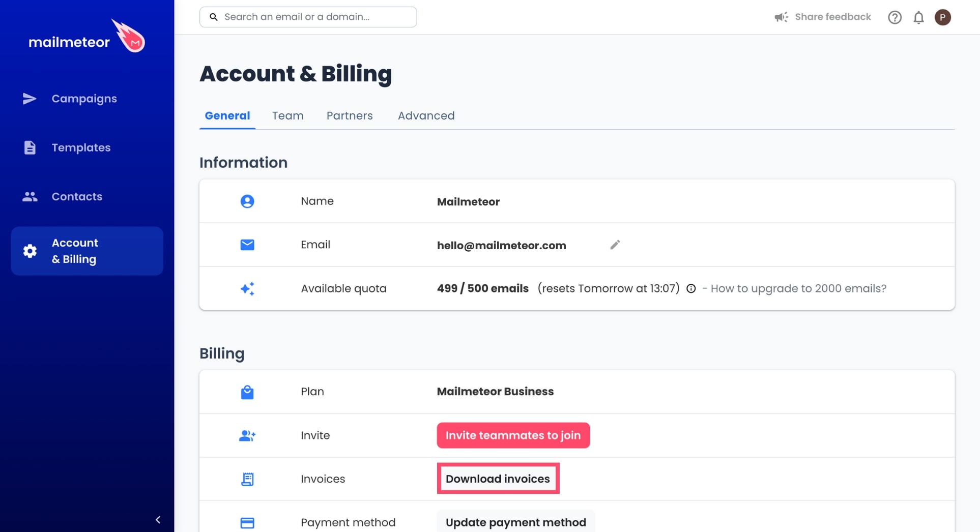Click the Name row person icon
This screenshot has width=980, height=532.
[x=247, y=201]
